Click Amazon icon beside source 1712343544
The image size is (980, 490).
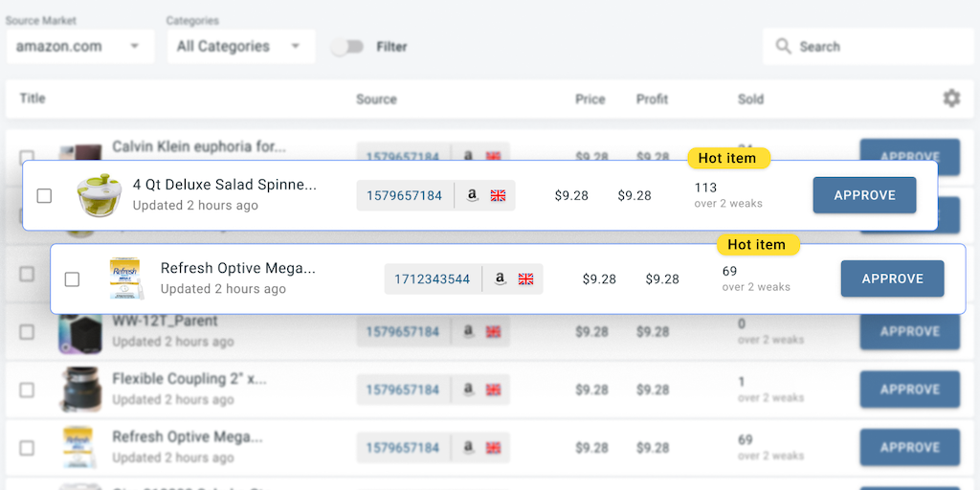500,279
